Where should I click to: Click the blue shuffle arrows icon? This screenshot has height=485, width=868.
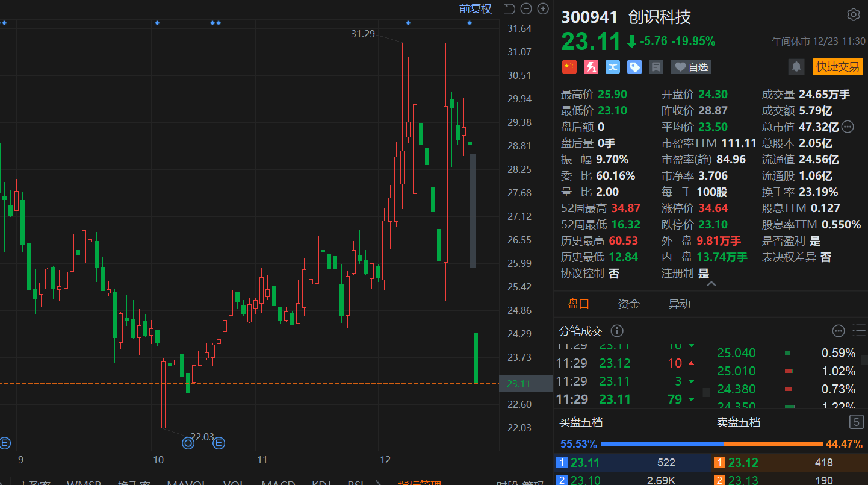tap(612, 67)
